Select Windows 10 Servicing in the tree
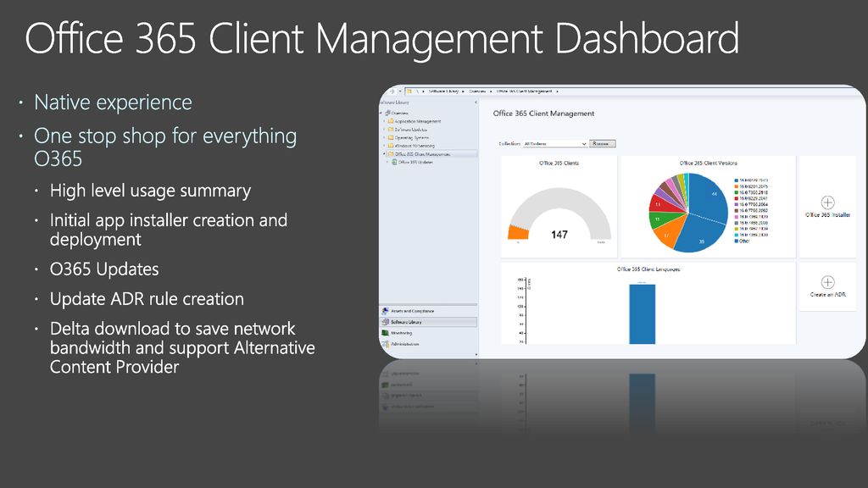868x488 pixels. point(415,146)
